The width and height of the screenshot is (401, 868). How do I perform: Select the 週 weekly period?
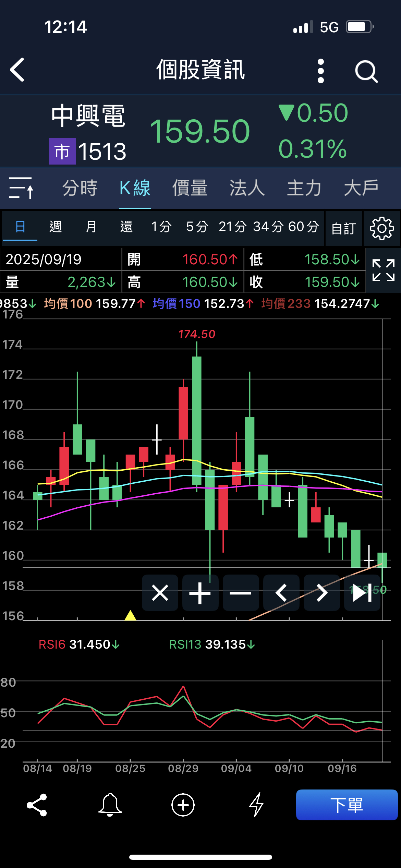(x=56, y=227)
